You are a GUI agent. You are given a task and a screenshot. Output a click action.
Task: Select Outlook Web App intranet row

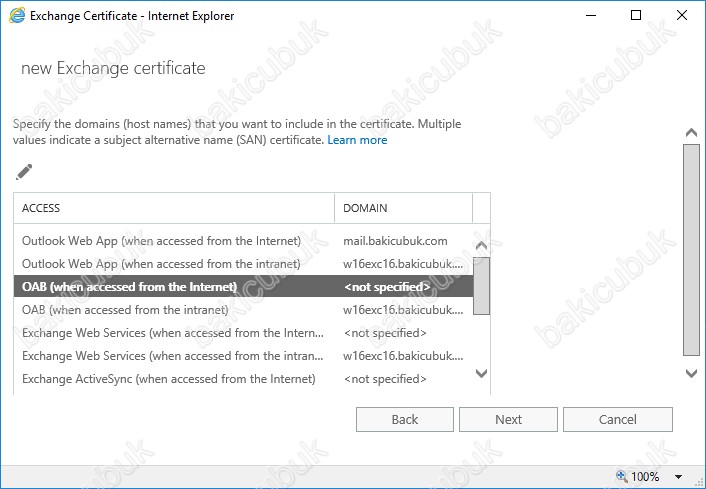243,264
